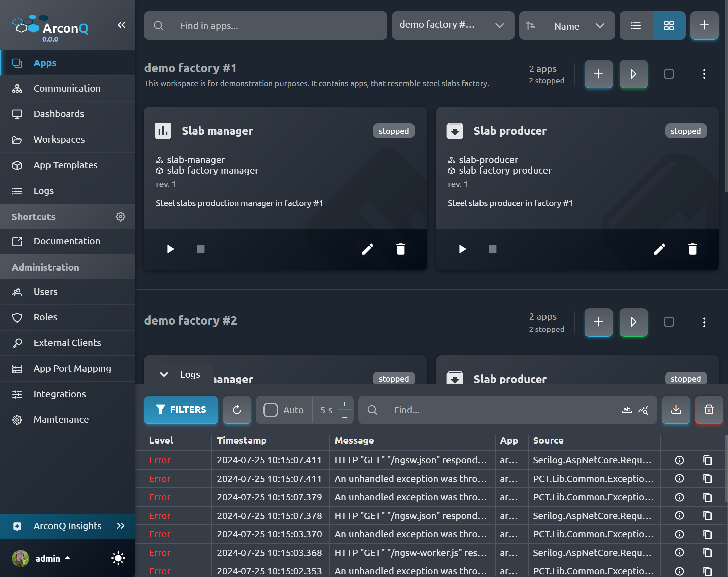Refresh the logs table

[237, 410]
